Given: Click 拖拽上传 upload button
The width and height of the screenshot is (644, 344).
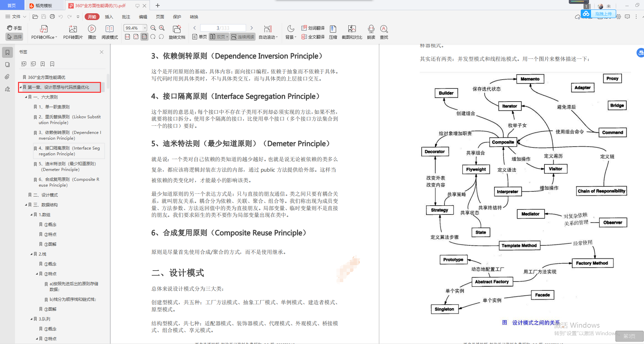Looking at the screenshot, I should (x=598, y=14).
